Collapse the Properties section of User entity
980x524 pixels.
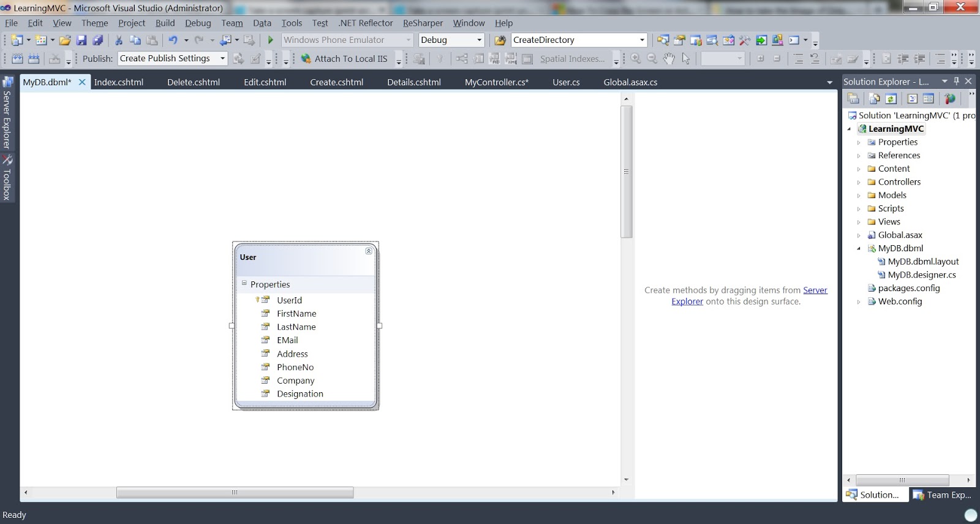pos(244,283)
